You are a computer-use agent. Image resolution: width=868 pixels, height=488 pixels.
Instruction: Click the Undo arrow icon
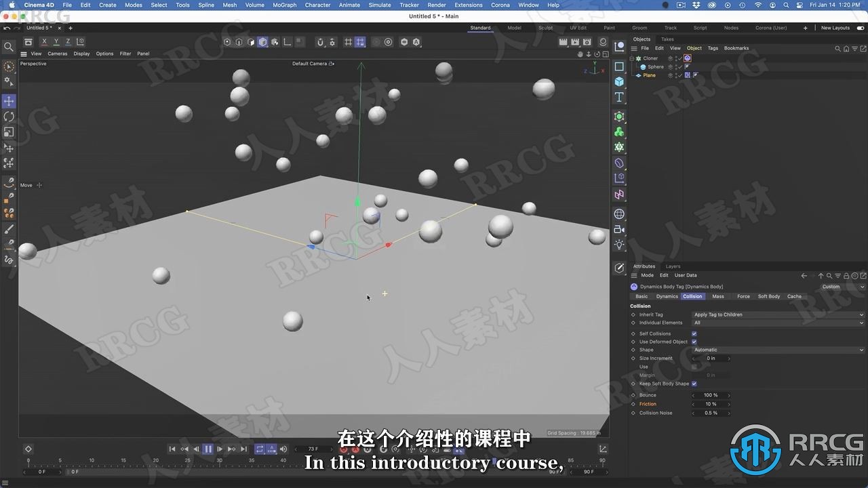[x=7, y=28]
